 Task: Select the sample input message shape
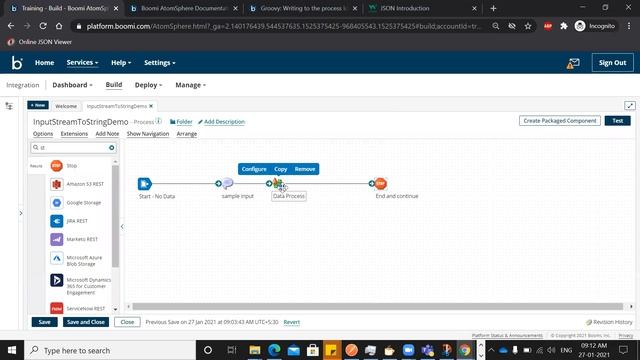[x=228, y=183]
